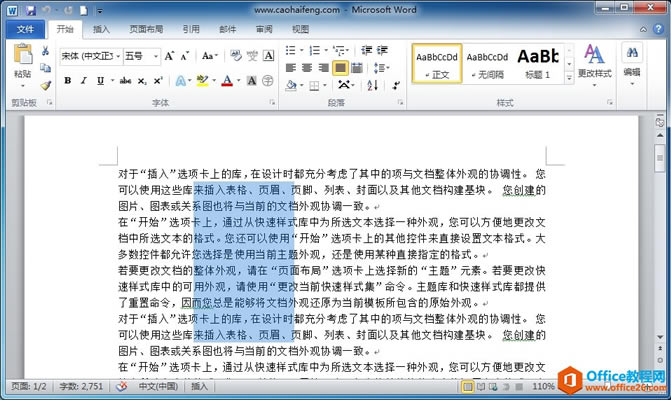Click the Undo icon in quick access toolbar

click(46, 10)
